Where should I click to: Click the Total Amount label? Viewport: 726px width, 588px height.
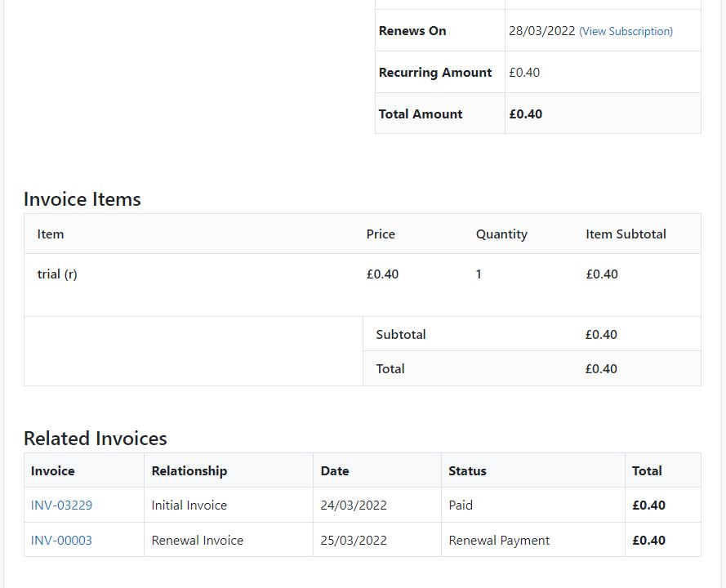tap(421, 114)
